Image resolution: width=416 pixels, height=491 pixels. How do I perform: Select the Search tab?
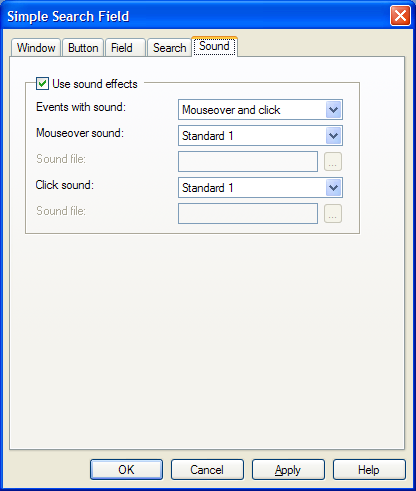click(169, 48)
